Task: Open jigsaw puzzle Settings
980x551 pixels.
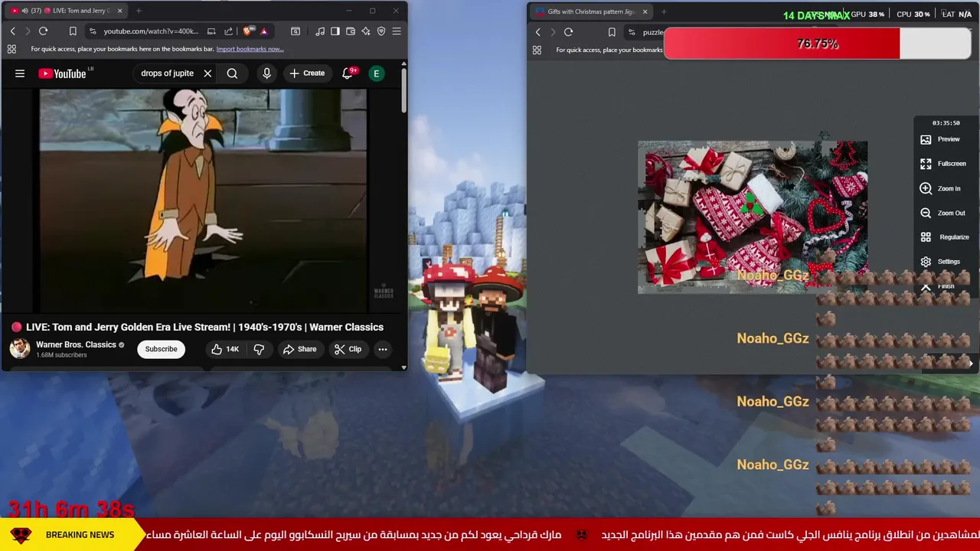Action: tap(940, 262)
